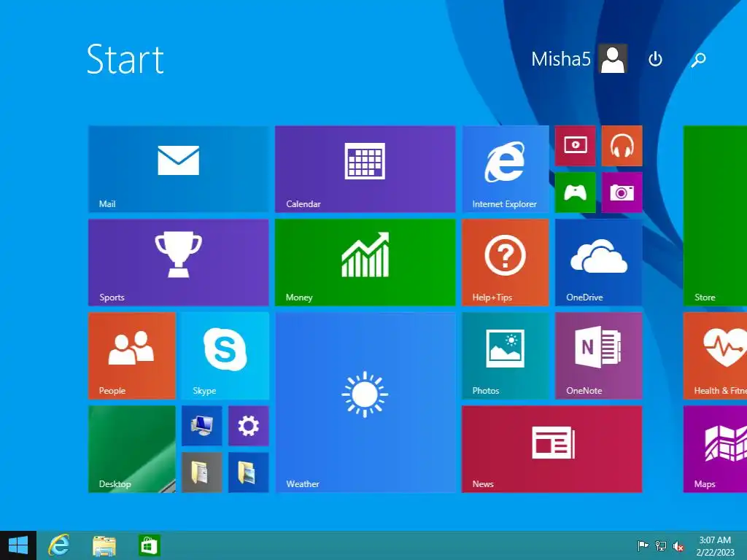Viewport: 747px width, 560px height.
Task: Open the This PC computer tile
Action: [201, 426]
